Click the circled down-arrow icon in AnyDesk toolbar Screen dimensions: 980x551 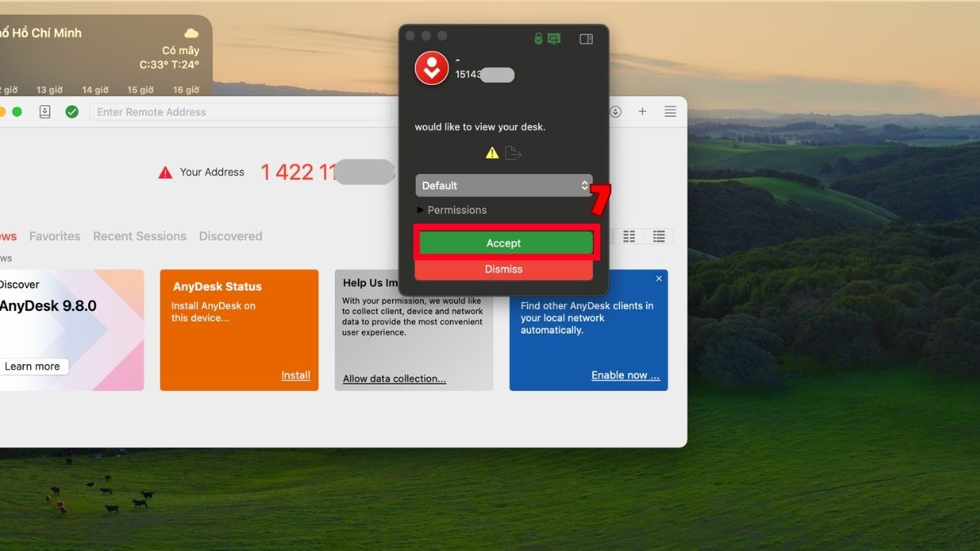616,112
